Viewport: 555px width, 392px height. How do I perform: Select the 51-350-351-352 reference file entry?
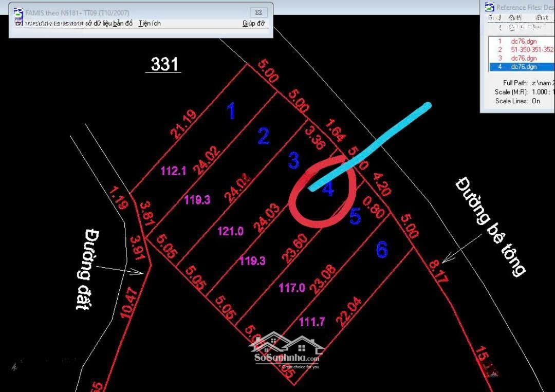(531, 50)
